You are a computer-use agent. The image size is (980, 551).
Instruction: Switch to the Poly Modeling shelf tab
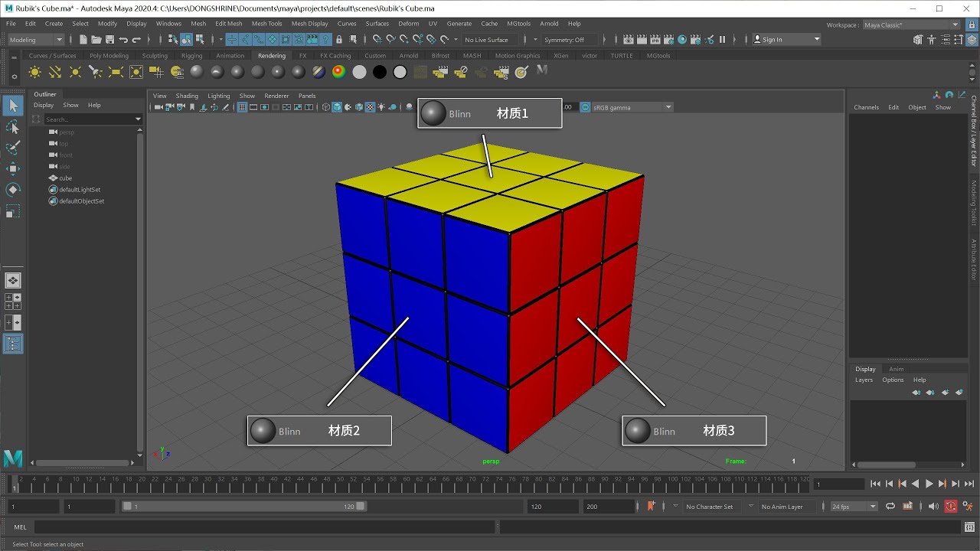tap(109, 56)
